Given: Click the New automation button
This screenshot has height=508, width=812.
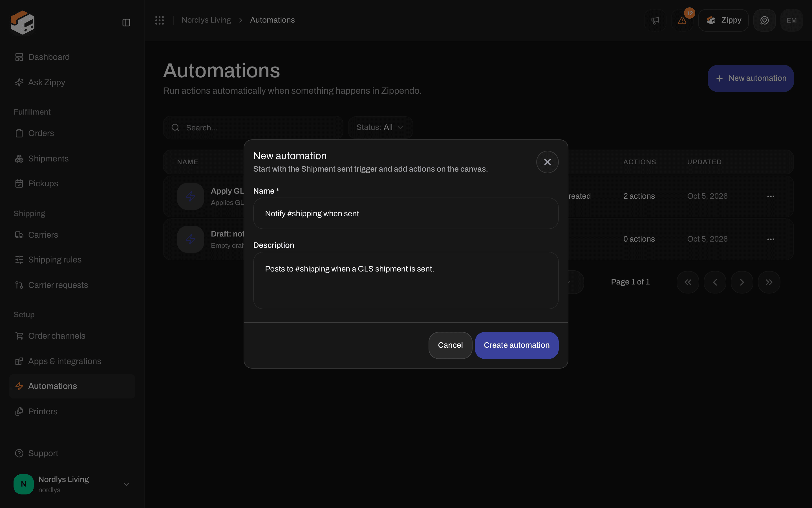Looking at the screenshot, I should (751, 78).
